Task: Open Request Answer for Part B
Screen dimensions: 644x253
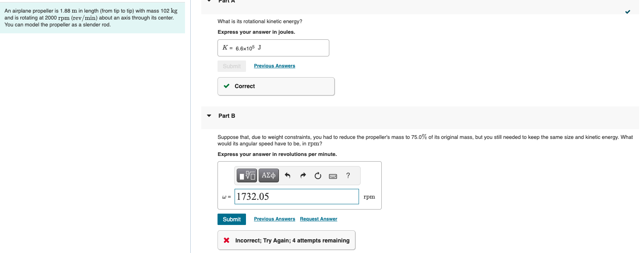Action: (318, 219)
